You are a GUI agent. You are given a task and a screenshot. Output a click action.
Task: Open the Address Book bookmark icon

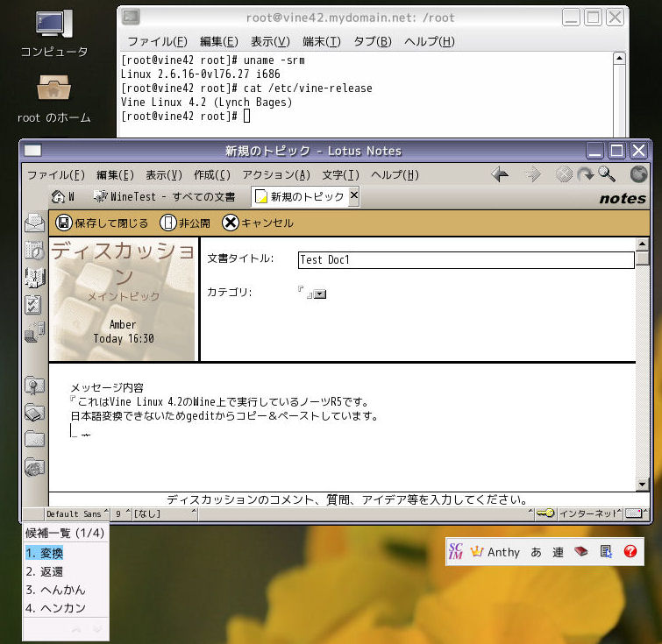pos(34,278)
